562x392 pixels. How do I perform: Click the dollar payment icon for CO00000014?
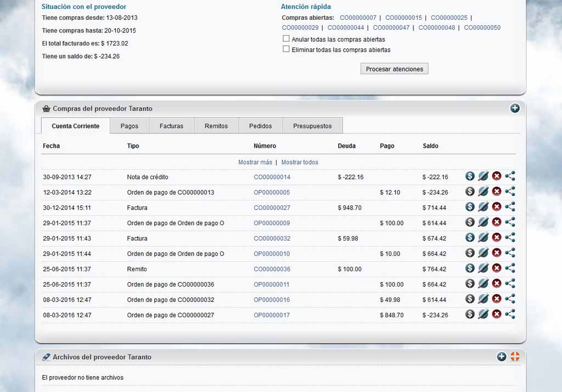coord(470,176)
